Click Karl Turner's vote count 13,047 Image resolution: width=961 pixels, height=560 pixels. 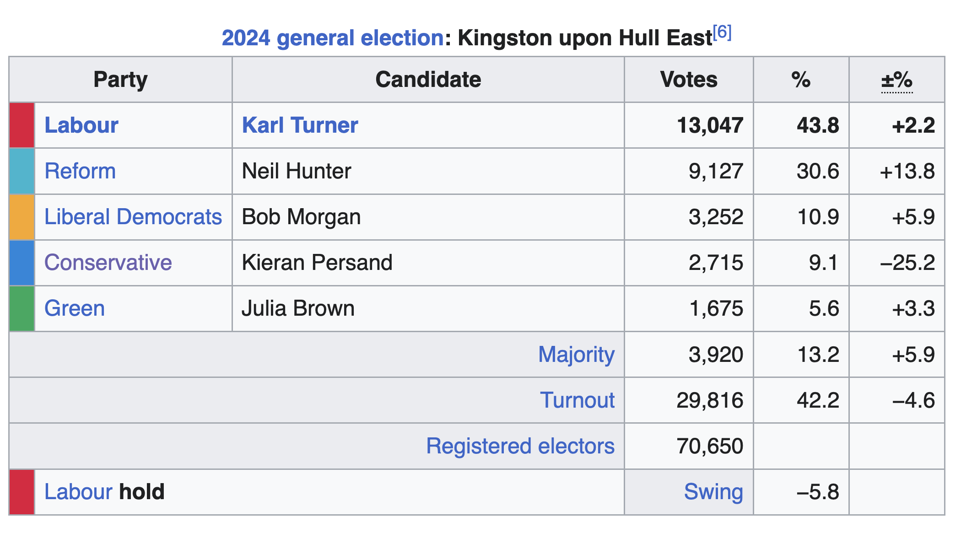[x=710, y=125]
